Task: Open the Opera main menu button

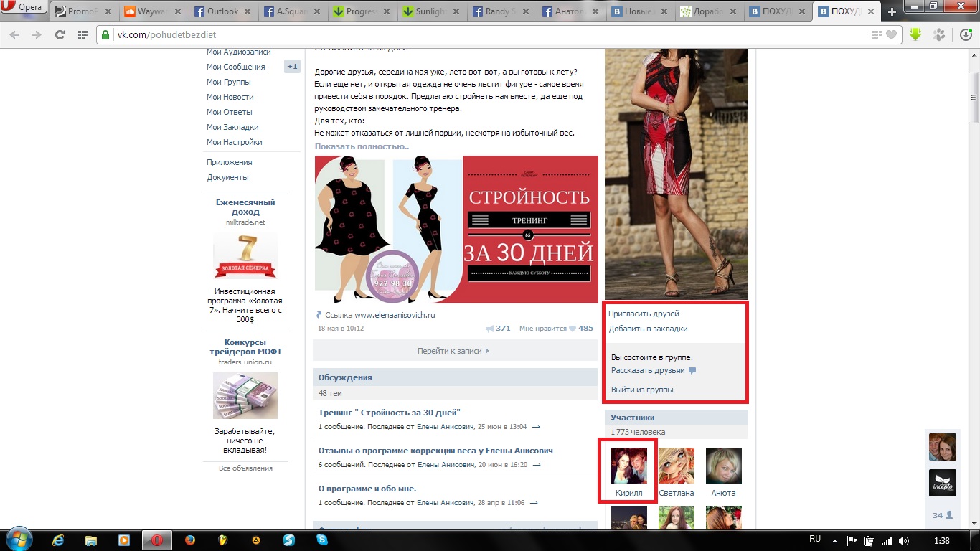Action: (24, 9)
